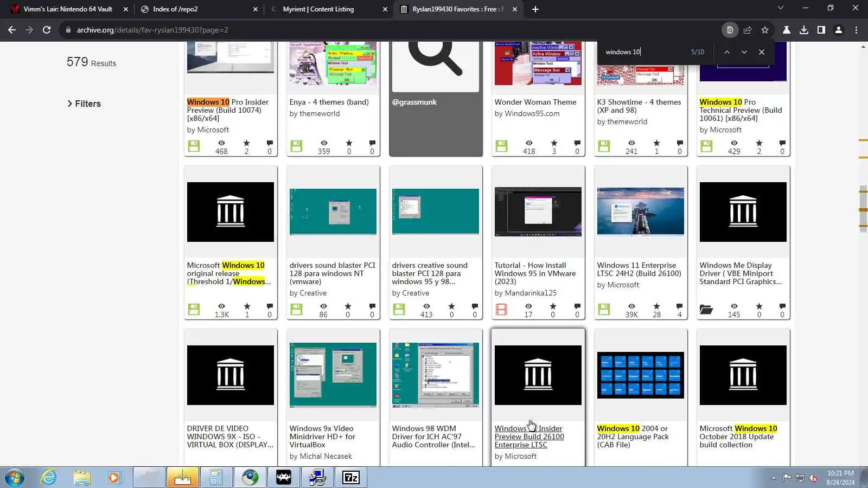Open the Windows Start menu

[15, 478]
